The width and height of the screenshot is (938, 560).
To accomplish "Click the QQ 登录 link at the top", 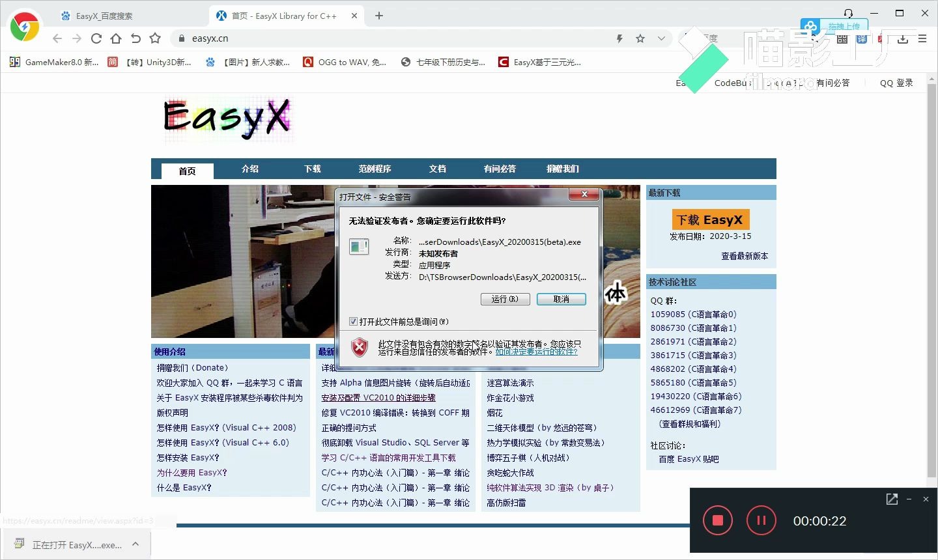I will (896, 83).
